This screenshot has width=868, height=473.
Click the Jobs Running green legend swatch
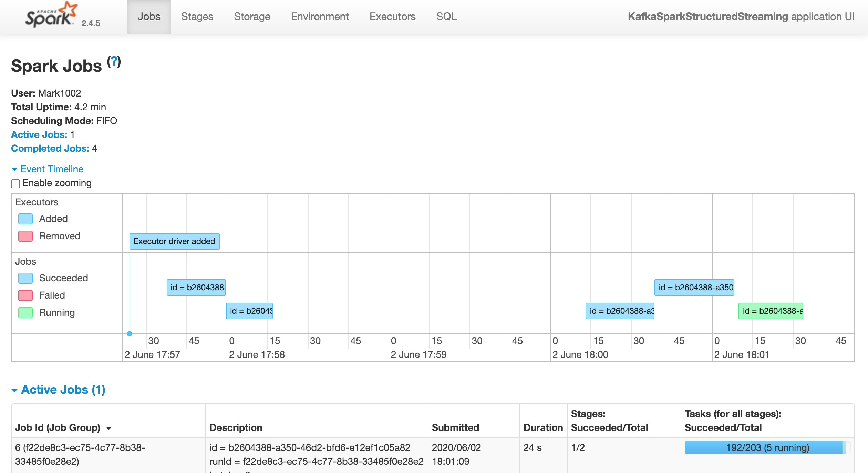click(x=25, y=313)
